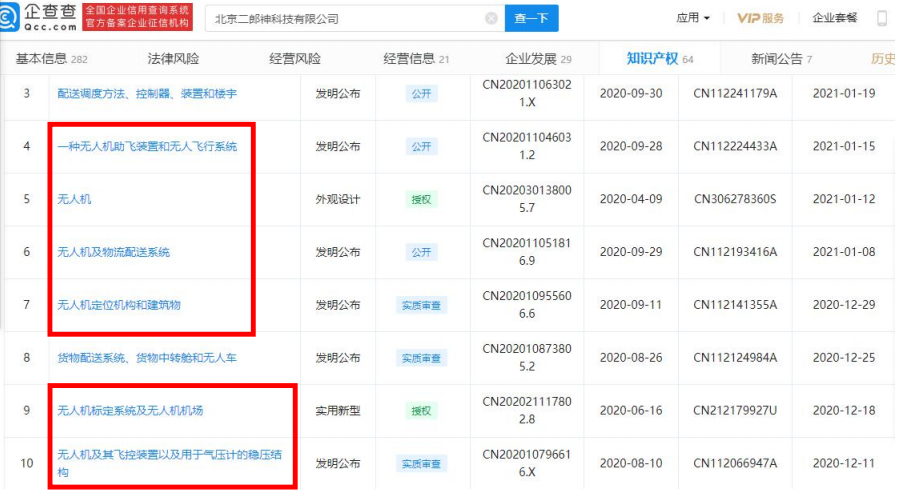This screenshot has width=905, height=491.
Task: Click publication number CN306278360S
Action: coord(735,199)
